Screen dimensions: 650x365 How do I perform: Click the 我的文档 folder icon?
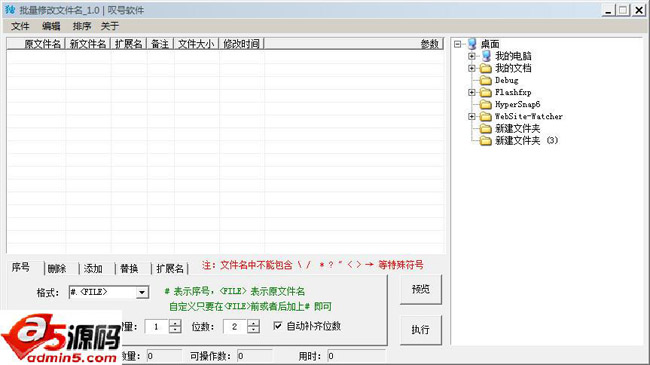coord(485,68)
